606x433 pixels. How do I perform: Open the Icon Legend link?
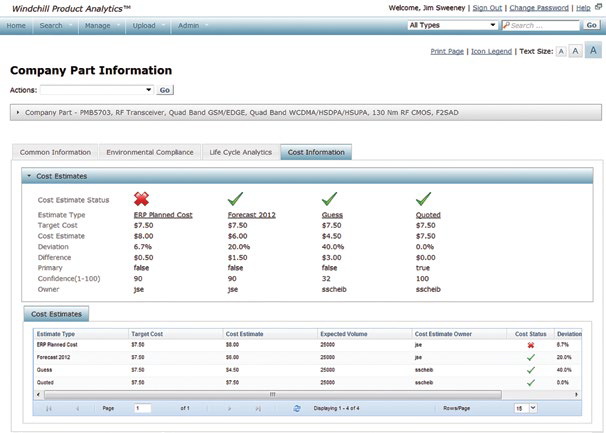491,51
